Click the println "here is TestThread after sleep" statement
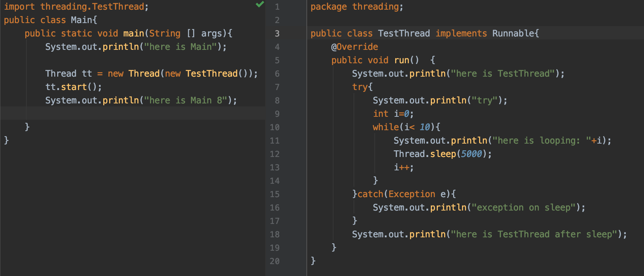Screen dimensions: 644x276 point(489,234)
